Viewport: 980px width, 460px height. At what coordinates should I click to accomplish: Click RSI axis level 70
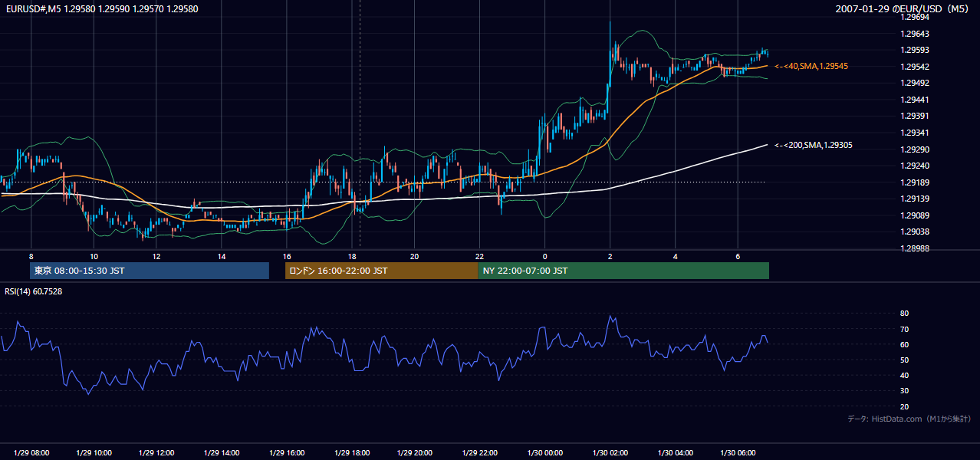904,329
